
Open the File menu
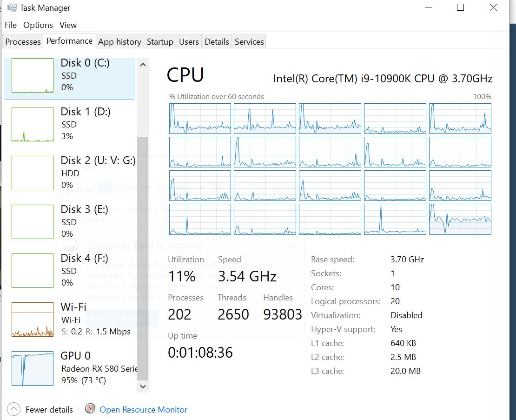click(11, 25)
